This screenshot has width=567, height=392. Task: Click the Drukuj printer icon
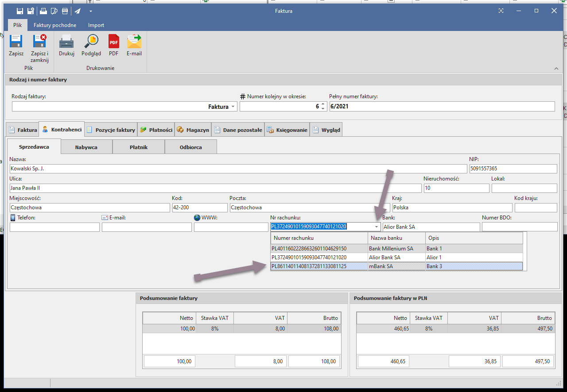click(x=66, y=42)
